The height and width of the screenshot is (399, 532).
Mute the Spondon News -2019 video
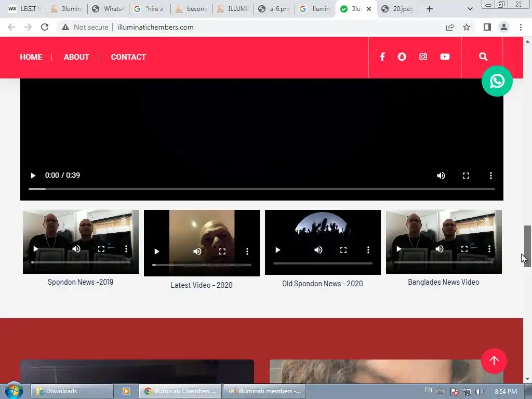(x=76, y=249)
